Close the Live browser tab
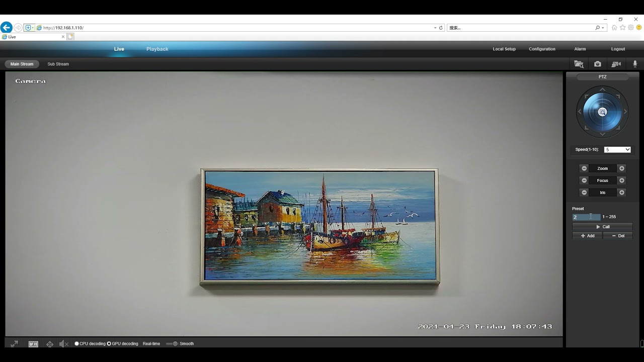 pos(63,37)
